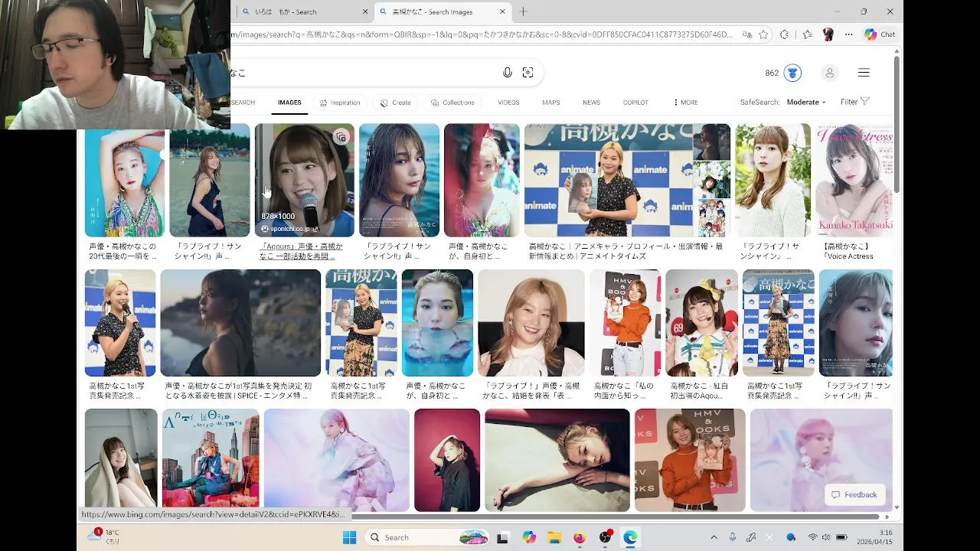The width and height of the screenshot is (980, 551).
Task: Open the SPICE 1st写真集 swimsuit thumbnail
Action: coord(240,322)
